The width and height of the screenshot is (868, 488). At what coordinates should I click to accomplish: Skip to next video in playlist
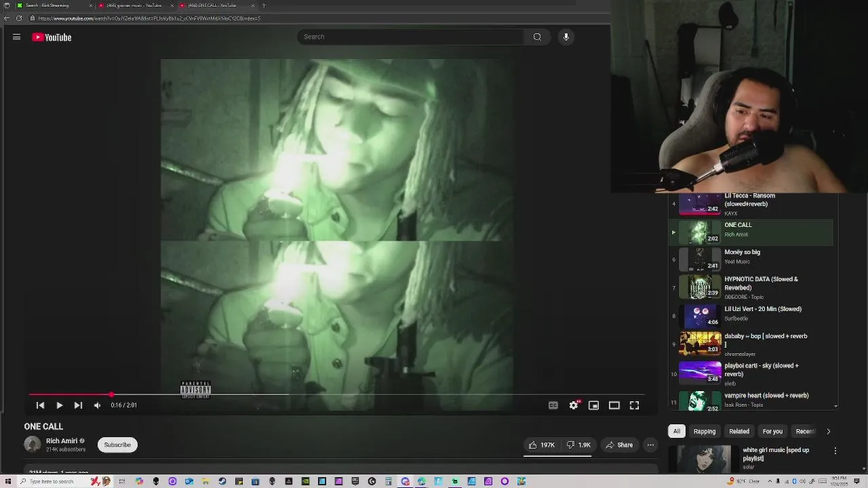click(78, 405)
